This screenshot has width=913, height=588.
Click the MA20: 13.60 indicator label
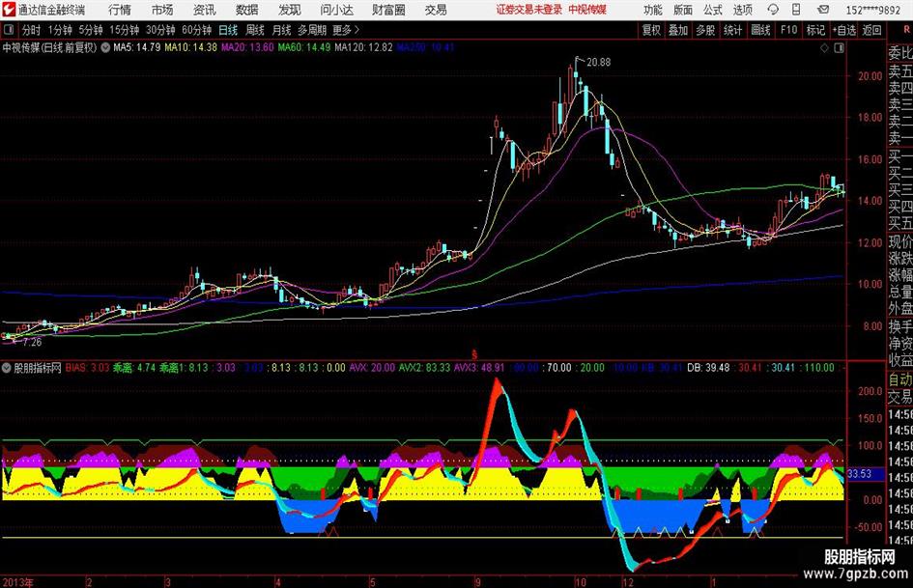pos(247,47)
